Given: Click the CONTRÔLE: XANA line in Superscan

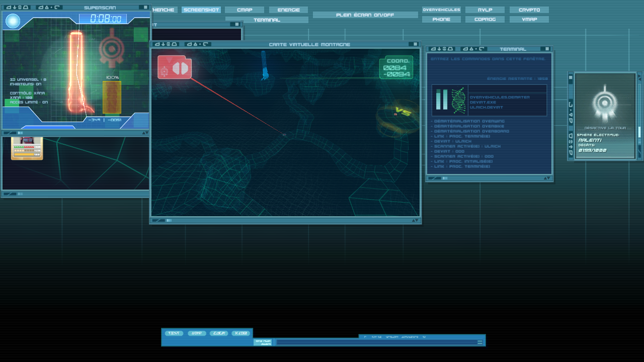Looking at the screenshot, I should [x=27, y=93].
